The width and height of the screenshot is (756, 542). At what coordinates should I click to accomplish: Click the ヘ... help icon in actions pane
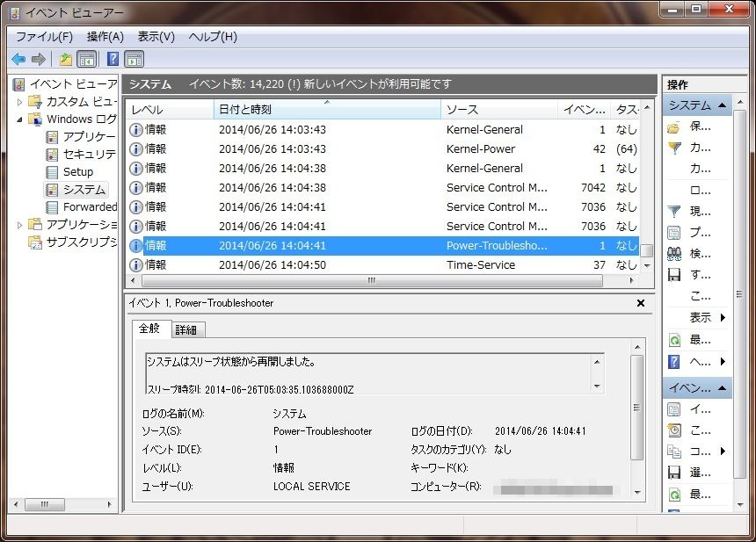(x=674, y=361)
